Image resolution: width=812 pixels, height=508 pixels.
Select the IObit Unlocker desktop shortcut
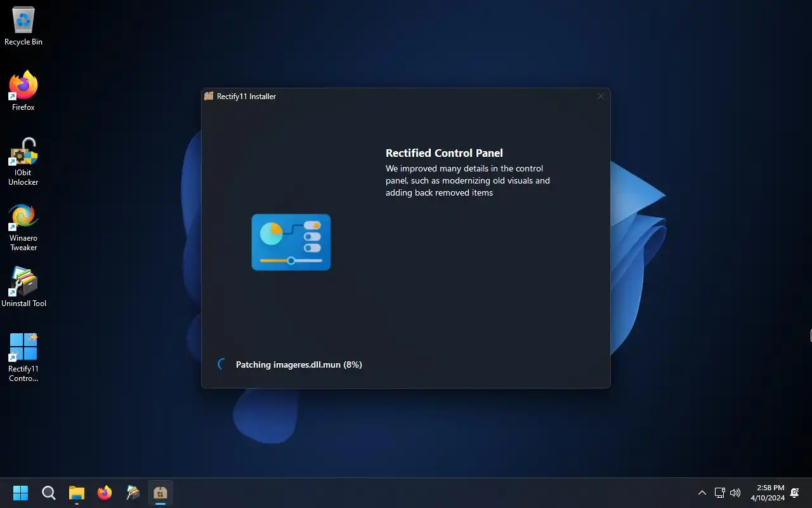click(23, 162)
